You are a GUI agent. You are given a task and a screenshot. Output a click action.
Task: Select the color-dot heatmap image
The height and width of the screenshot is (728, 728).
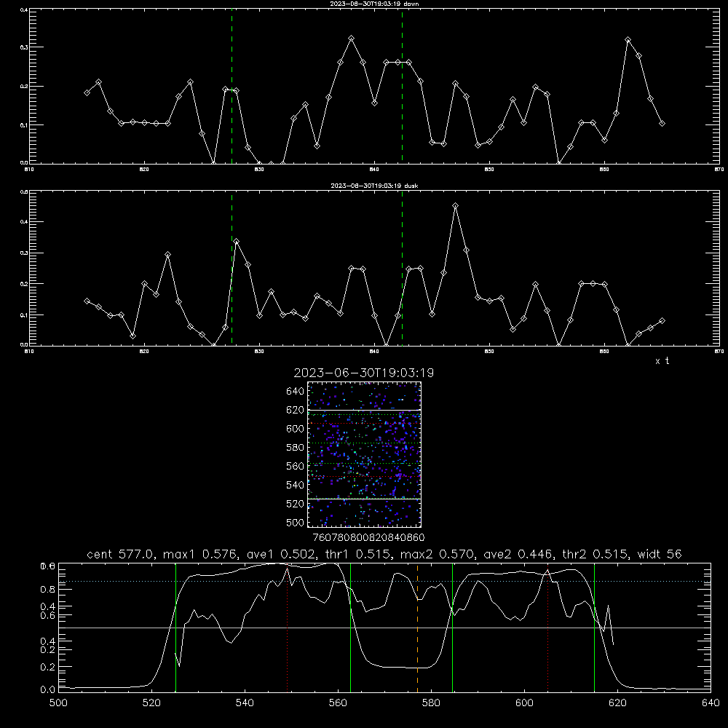pyautogui.click(x=364, y=454)
